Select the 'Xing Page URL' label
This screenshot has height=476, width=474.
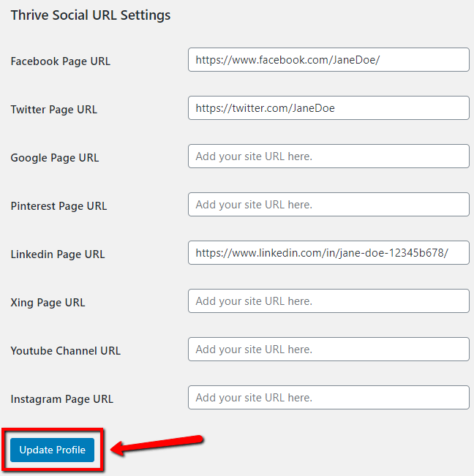[48, 303]
